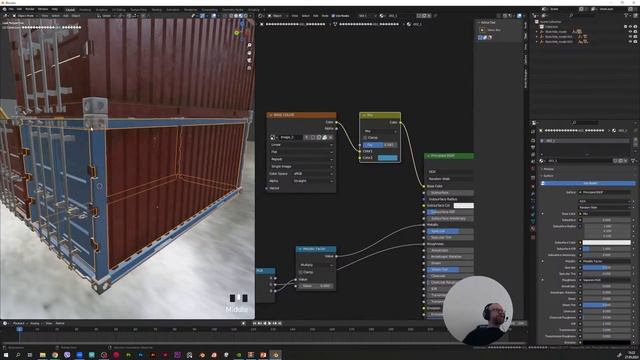Open the Render menu

click(x=30, y=9)
